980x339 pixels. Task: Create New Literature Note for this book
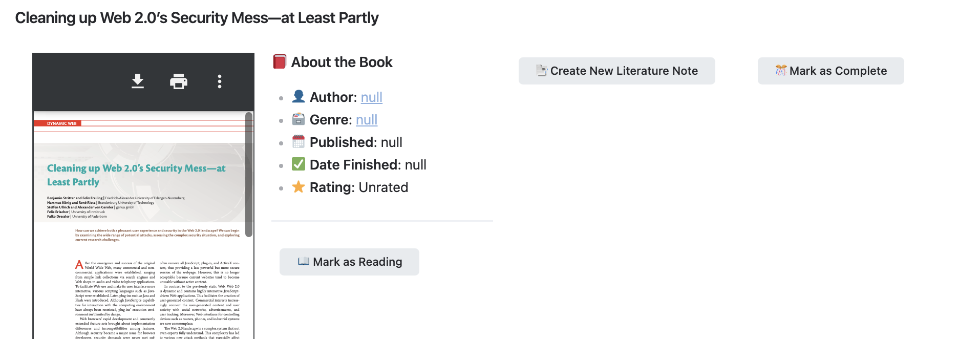click(616, 71)
